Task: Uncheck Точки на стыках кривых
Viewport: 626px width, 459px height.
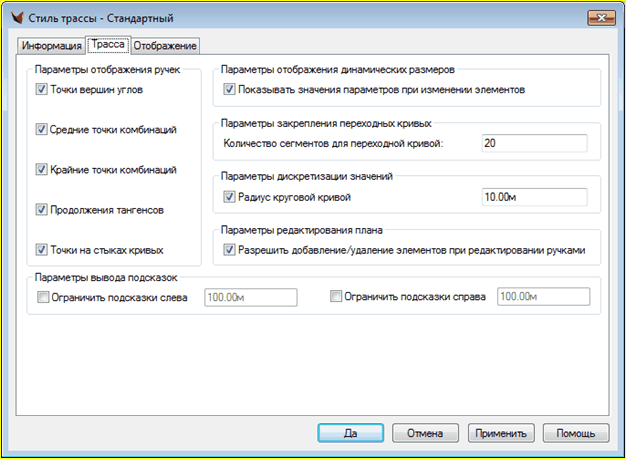Action: (x=42, y=250)
